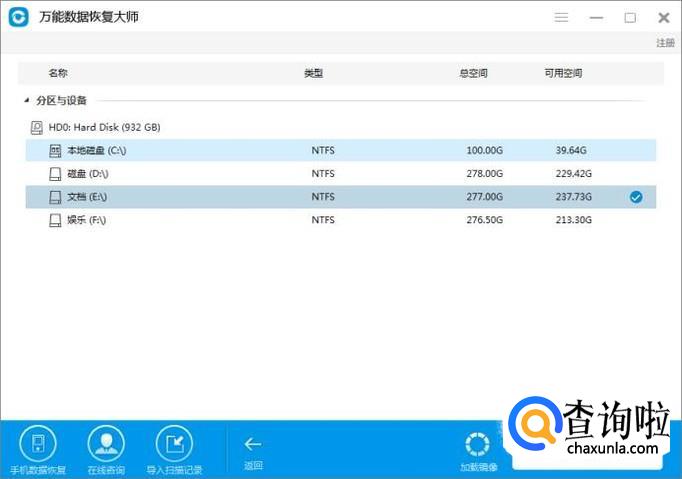Click the 39.64G free space value
This screenshot has height=479, width=682.
point(571,151)
